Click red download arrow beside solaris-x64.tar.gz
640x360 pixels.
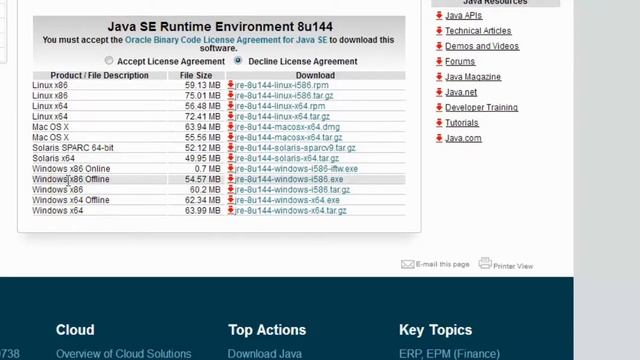point(231,158)
